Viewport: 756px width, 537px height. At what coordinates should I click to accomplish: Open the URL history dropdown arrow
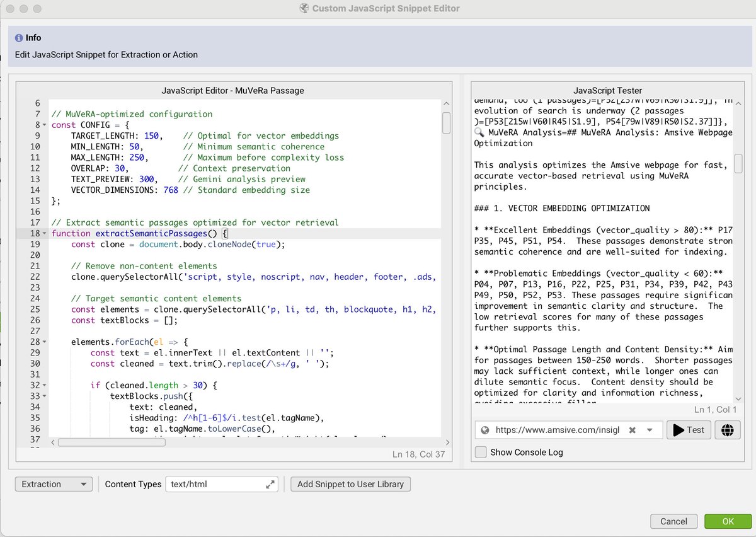coord(650,430)
